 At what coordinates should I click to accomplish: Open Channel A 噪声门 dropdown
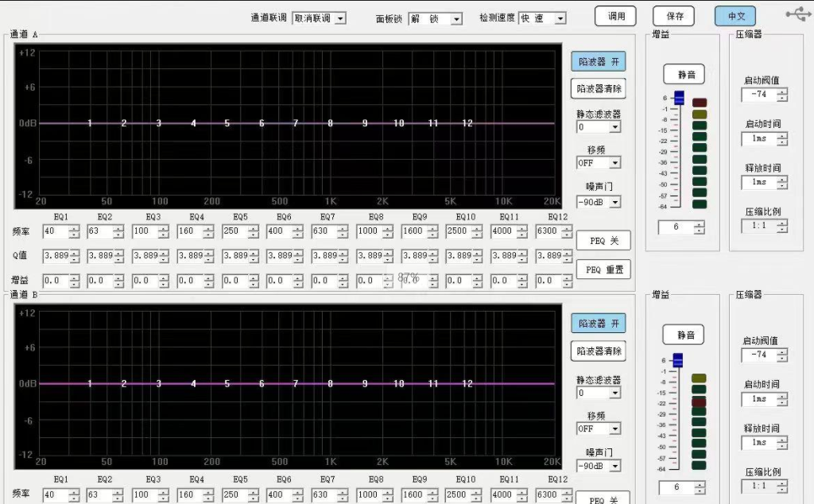click(x=598, y=202)
